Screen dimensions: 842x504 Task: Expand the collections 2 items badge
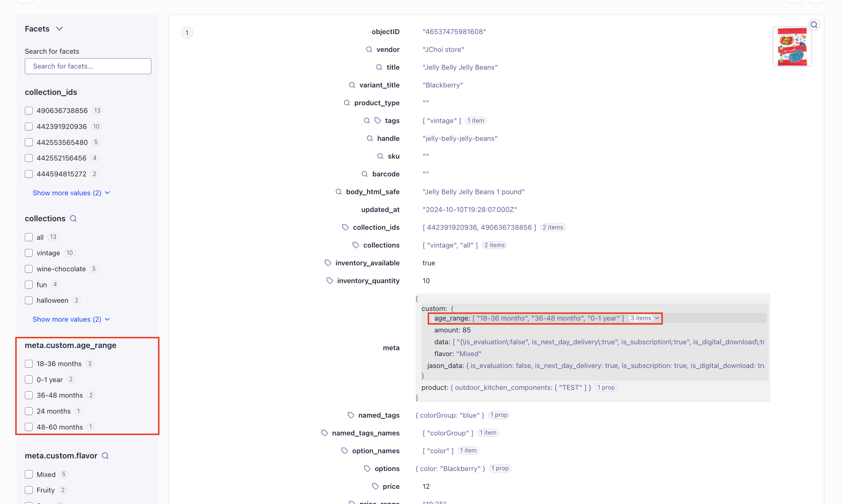point(494,245)
